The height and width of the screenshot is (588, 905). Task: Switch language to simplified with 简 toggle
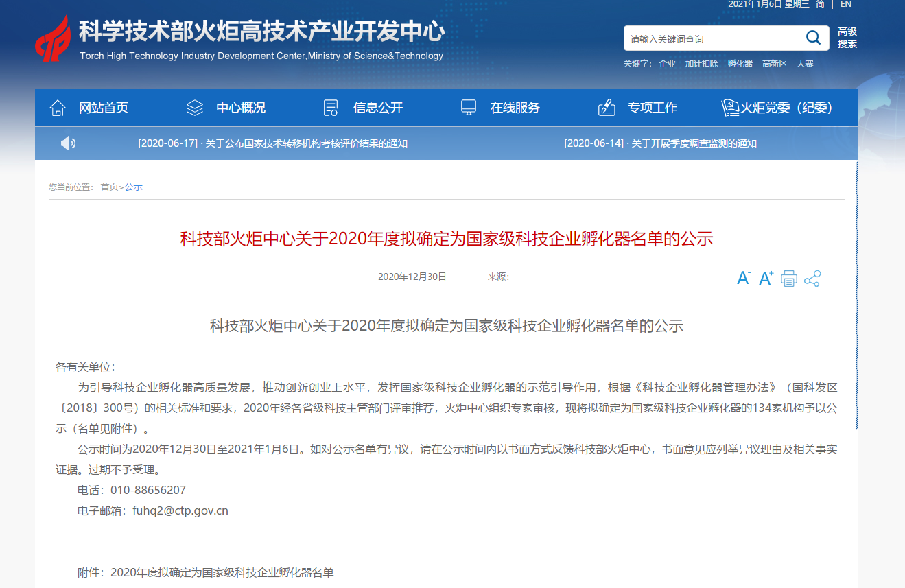click(819, 4)
